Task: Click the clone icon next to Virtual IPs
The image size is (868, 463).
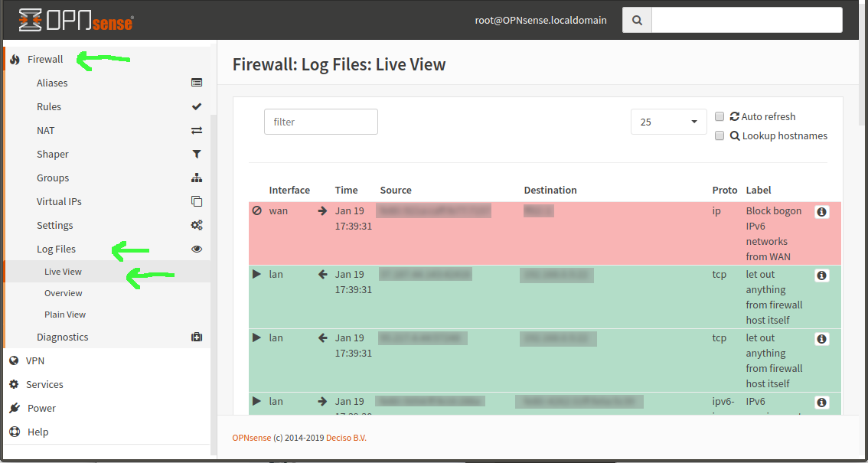Action: point(197,201)
